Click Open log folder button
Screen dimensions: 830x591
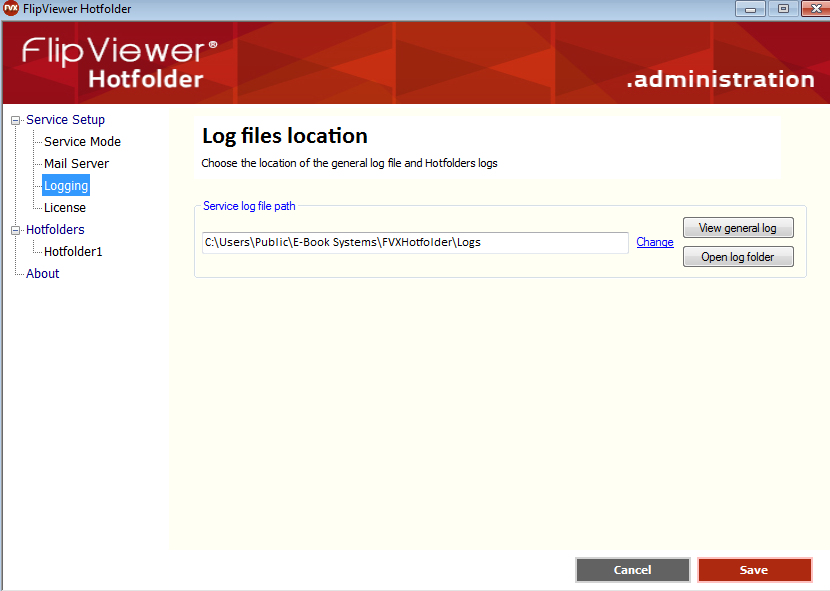(x=738, y=257)
